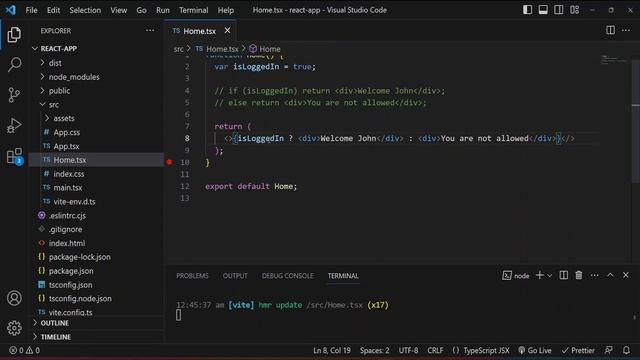The height and width of the screenshot is (360, 640).
Task: Switch to the Debug Console tab
Action: tap(288, 276)
